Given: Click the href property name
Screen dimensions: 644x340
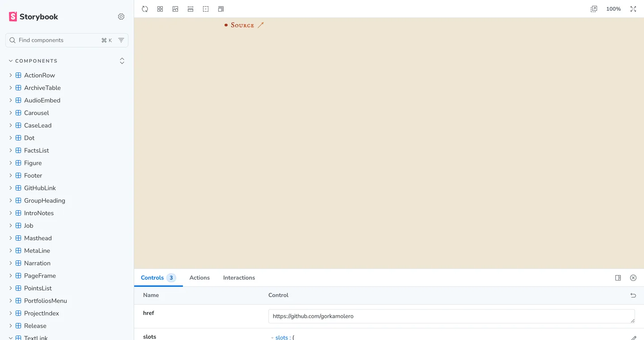Looking at the screenshot, I should pos(148,313).
